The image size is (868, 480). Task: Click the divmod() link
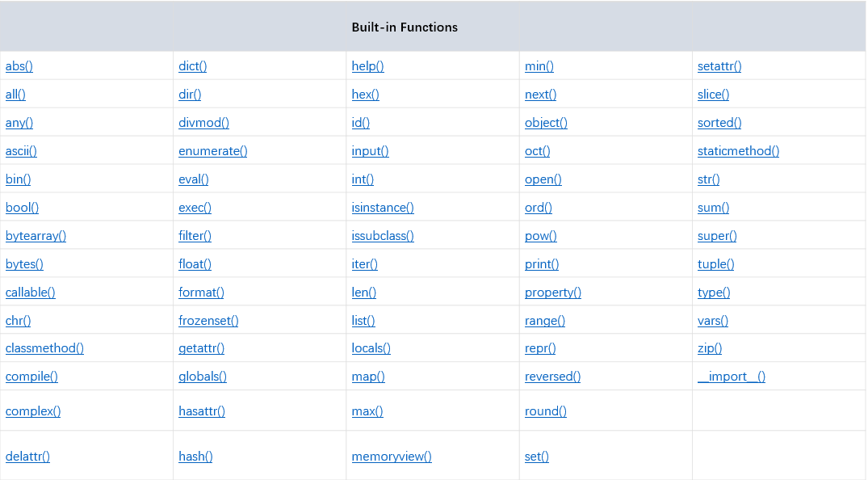pos(203,123)
